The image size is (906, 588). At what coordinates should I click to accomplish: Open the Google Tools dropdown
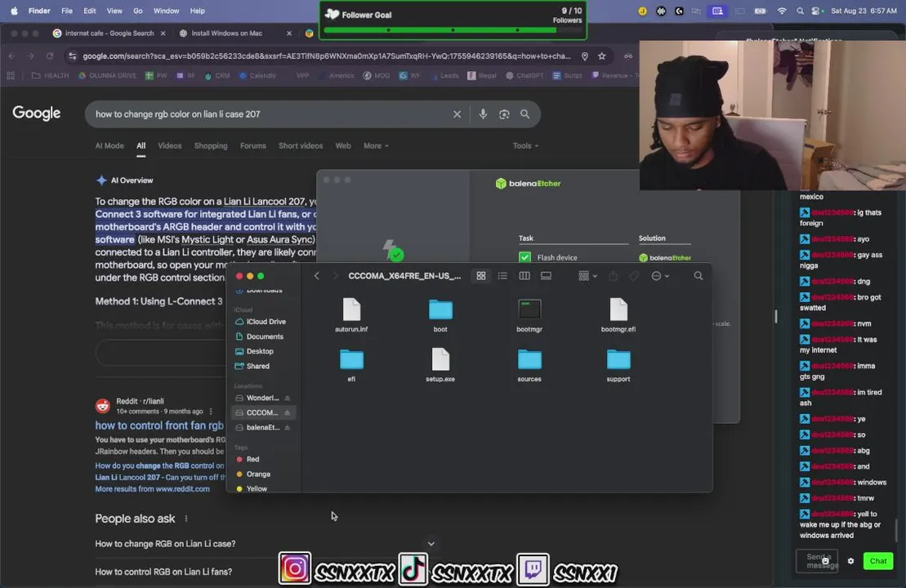coord(525,145)
